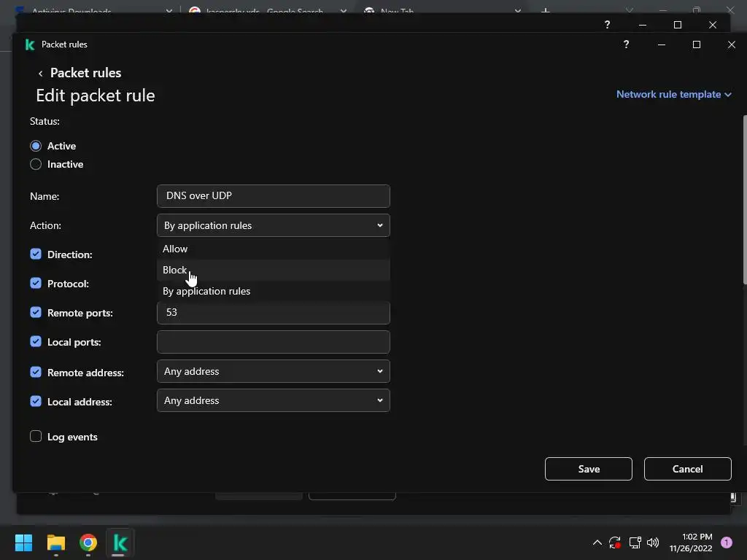The image size is (747, 560).
Task: Open the volume tray icon
Action: [x=653, y=542]
